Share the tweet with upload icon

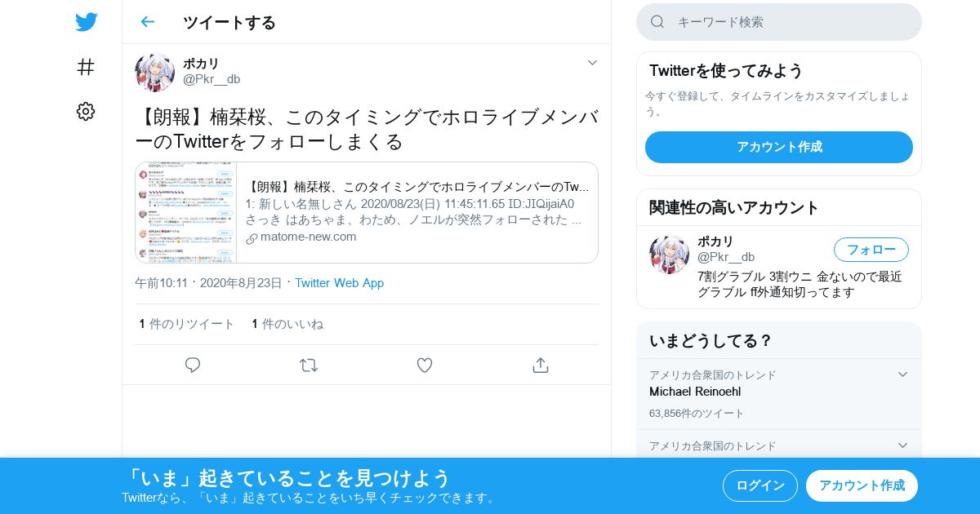pyautogui.click(x=541, y=366)
